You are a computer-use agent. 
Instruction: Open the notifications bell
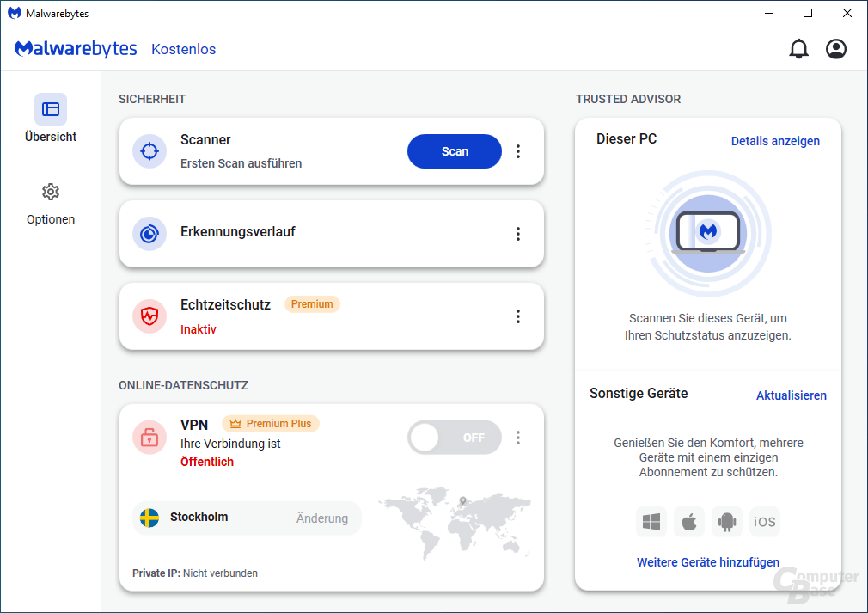click(x=798, y=49)
